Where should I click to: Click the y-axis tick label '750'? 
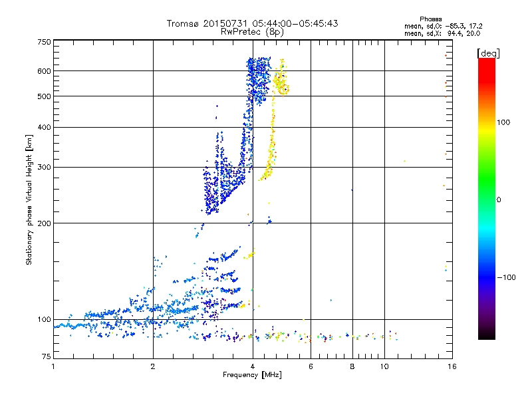pos(45,42)
